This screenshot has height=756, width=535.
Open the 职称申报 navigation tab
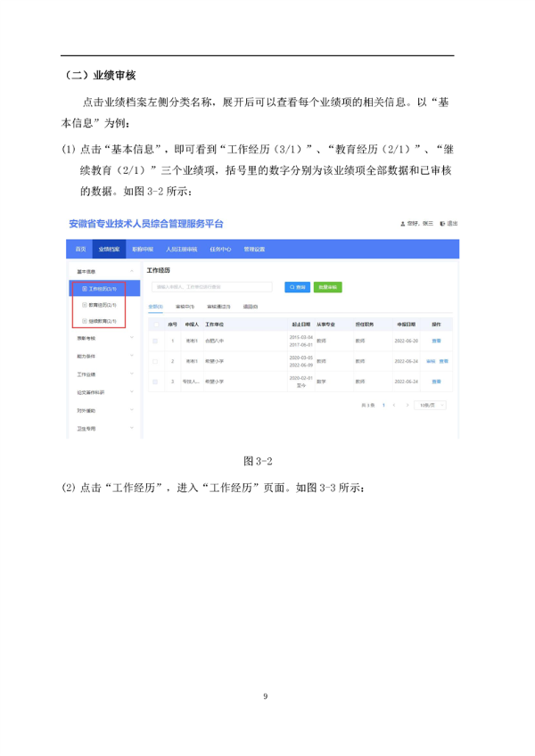pyautogui.click(x=143, y=250)
